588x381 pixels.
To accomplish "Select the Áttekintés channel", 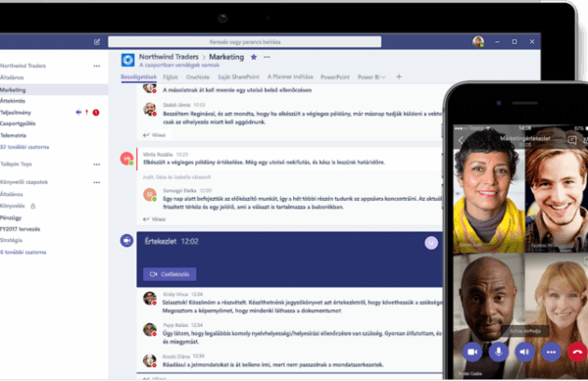I will 13,101.
